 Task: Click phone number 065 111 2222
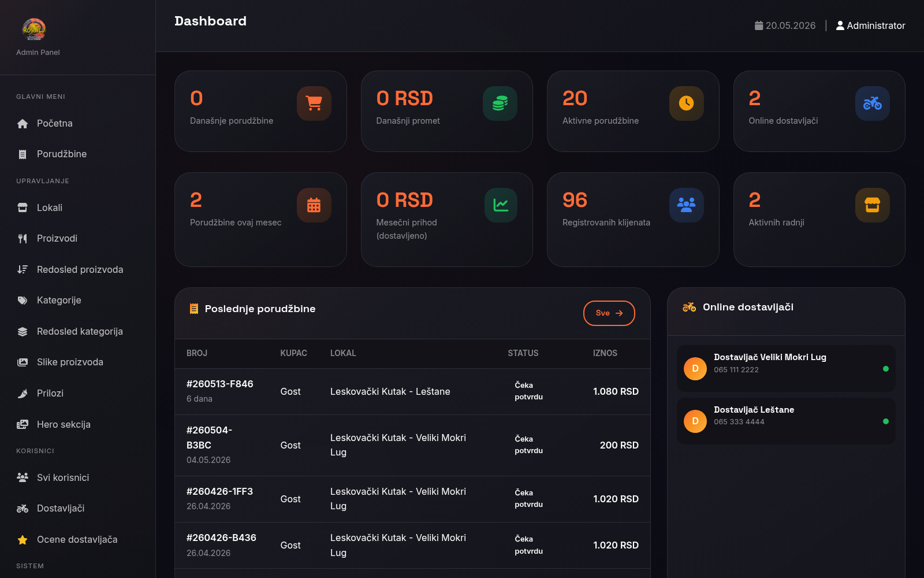(736, 370)
